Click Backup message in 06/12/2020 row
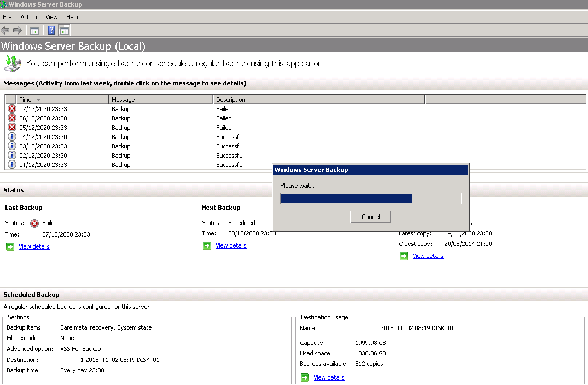 (121, 118)
